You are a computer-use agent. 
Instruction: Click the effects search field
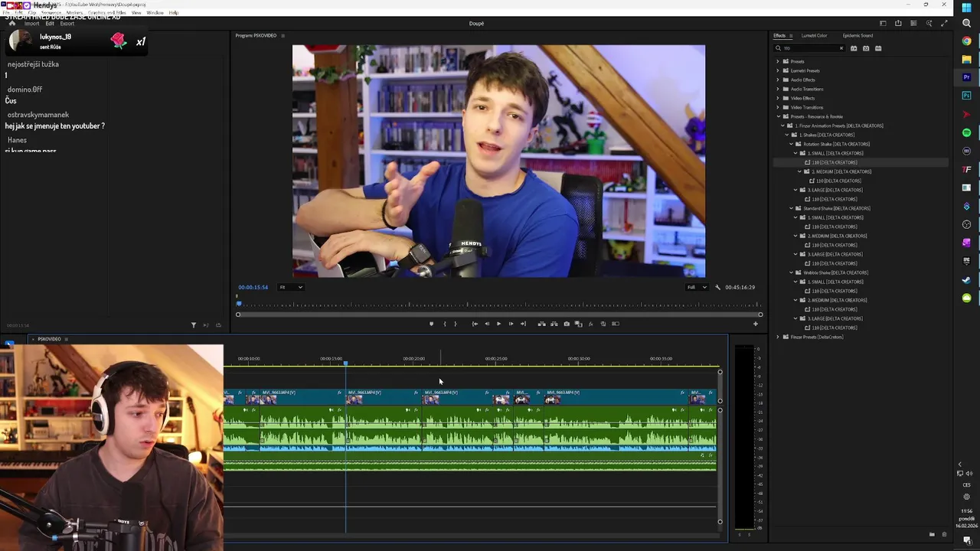(810, 48)
